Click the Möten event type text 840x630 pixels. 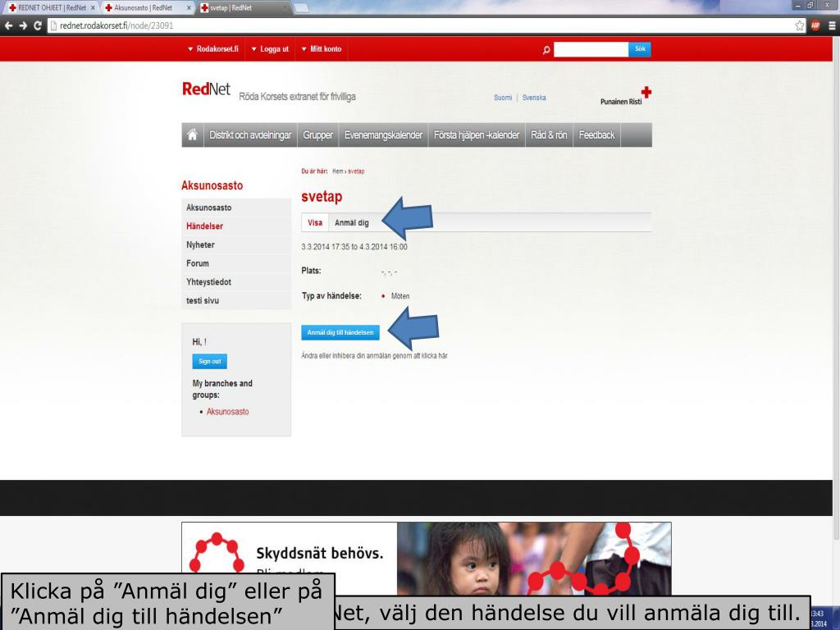[x=400, y=296]
